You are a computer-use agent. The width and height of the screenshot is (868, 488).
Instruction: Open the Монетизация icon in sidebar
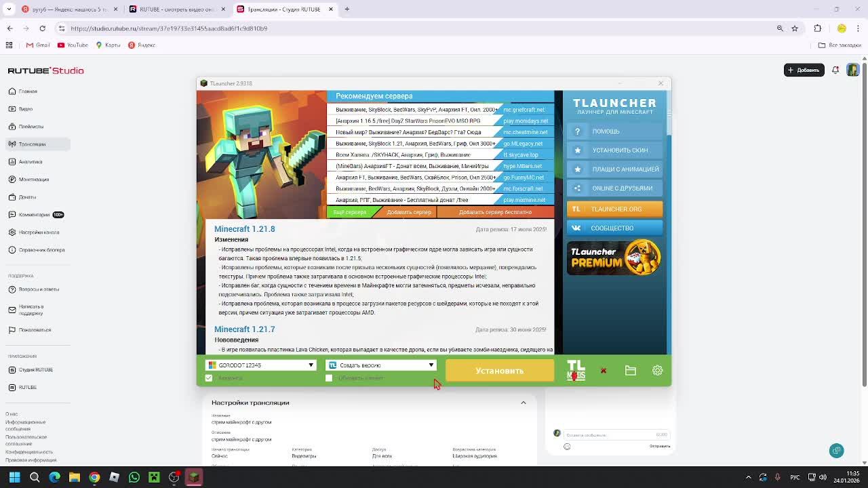coord(12,180)
